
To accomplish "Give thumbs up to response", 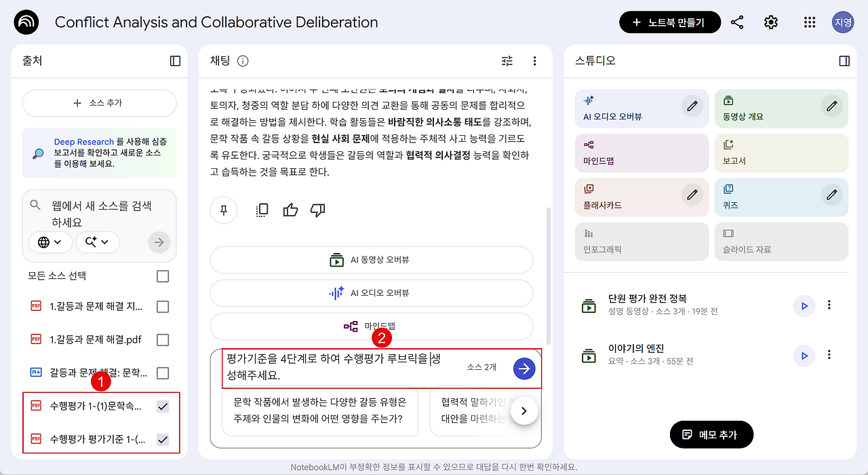I will 291,210.
